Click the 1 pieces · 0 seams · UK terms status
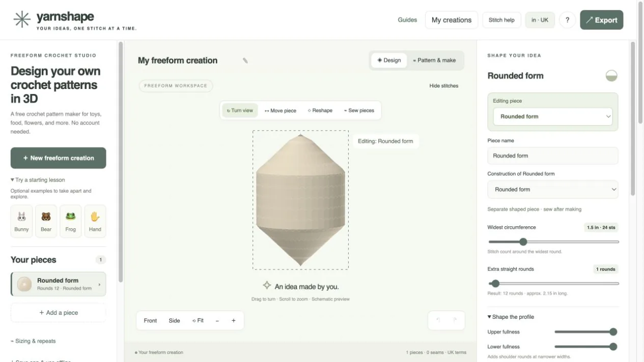The image size is (644, 362). (436, 352)
